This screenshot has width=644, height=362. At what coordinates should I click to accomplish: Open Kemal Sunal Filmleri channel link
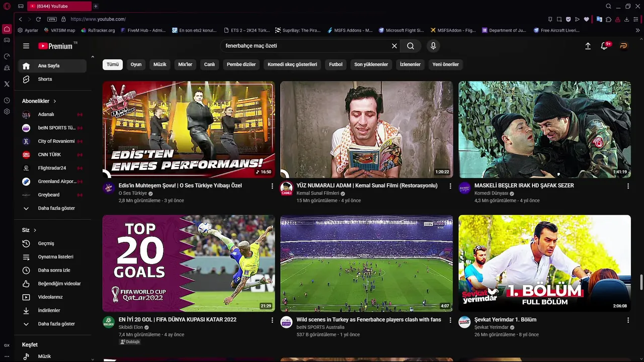point(317,193)
